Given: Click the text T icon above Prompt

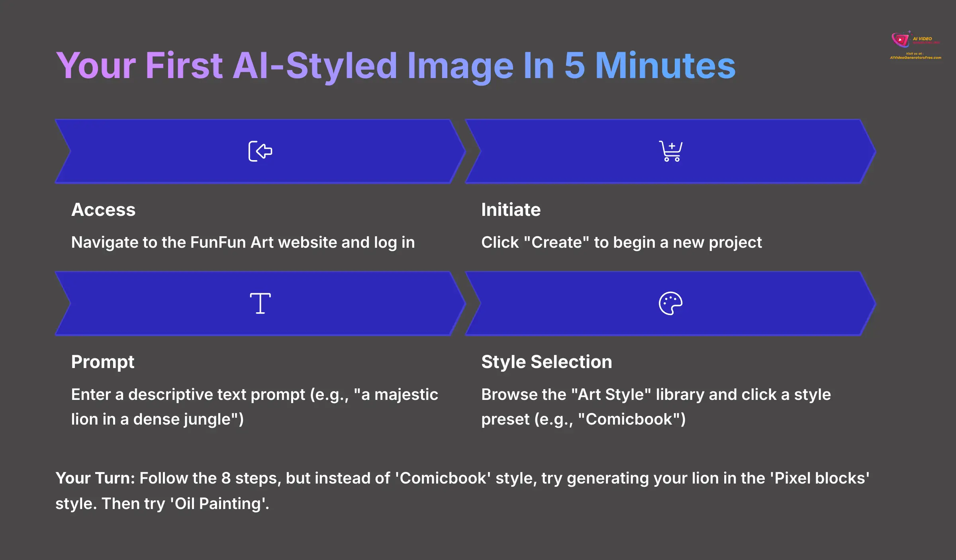Looking at the screenshot, I should pos(260,303).
